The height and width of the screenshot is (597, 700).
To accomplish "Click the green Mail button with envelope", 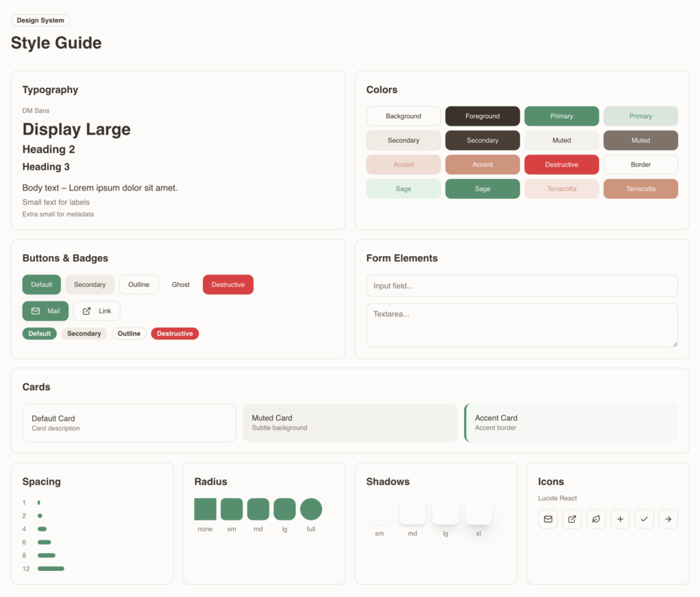I will (45, 311).
